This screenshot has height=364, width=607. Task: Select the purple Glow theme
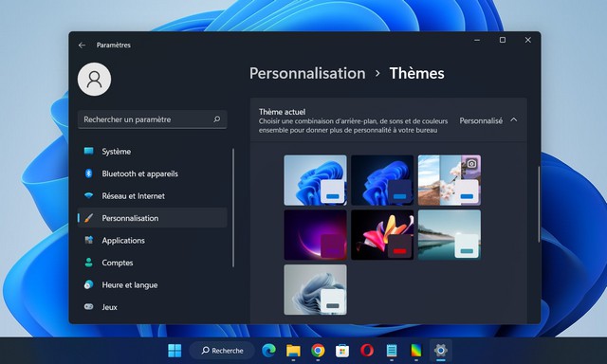coord(315,235)
